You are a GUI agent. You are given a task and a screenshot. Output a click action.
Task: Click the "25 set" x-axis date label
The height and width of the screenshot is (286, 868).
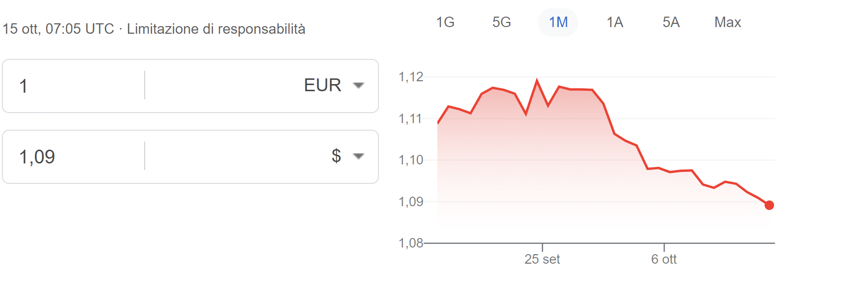[542, 259]
